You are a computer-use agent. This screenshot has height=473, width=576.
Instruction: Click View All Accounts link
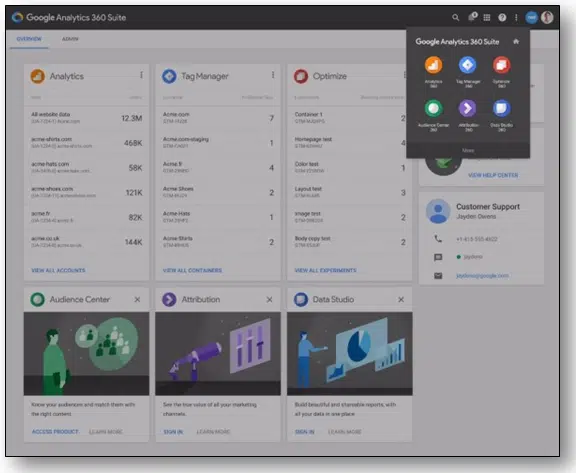tap(58, 270)
